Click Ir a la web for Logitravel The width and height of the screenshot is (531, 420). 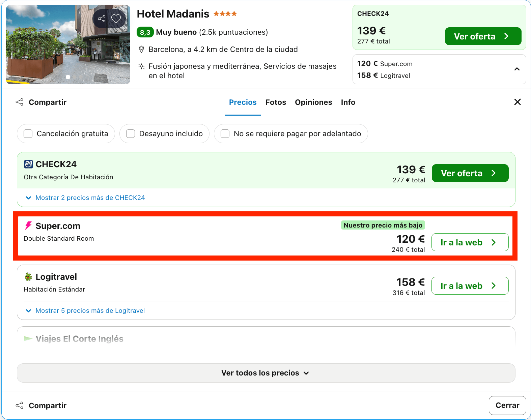pos(470,286)
